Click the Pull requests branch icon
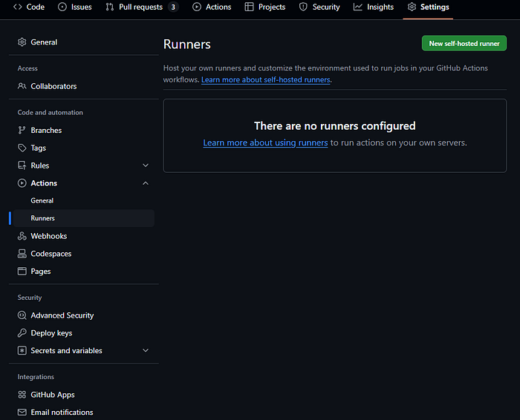The height and width of the screenshot is (420, 520). [110, 7]
